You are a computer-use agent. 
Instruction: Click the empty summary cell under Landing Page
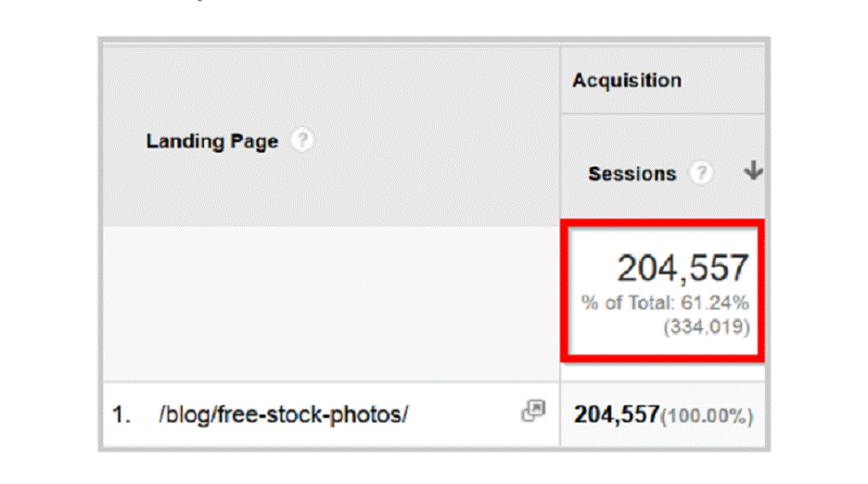click(329, 303)
